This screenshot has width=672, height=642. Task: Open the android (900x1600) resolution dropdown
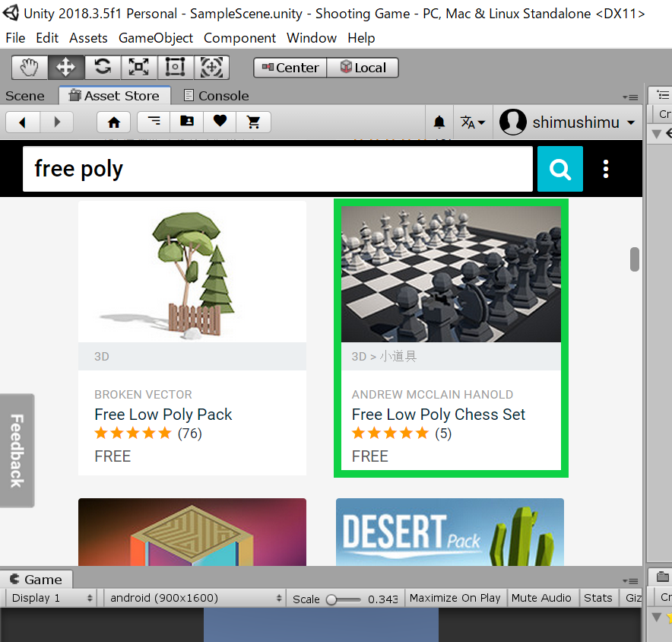[195, 598]
